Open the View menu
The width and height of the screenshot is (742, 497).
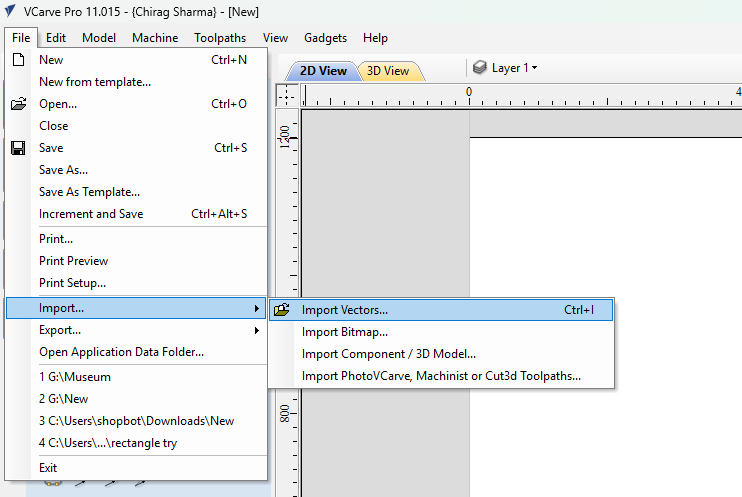[x=275, y=38]
